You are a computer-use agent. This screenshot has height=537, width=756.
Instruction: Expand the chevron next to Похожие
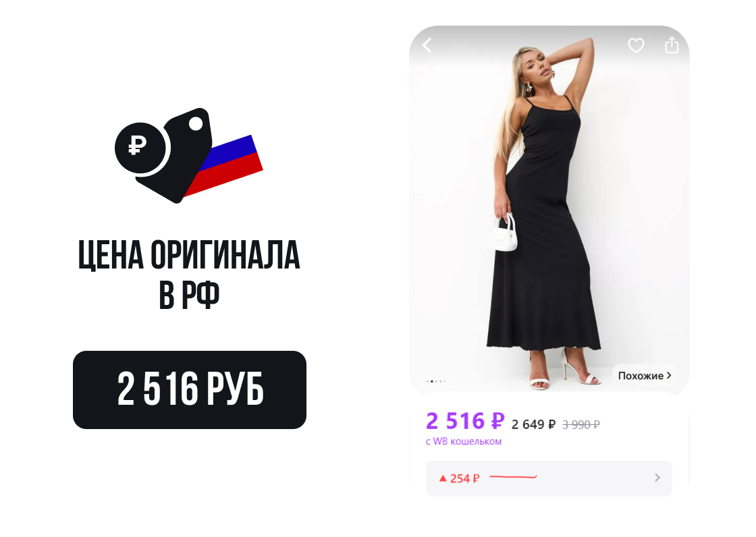click(669, 375)
